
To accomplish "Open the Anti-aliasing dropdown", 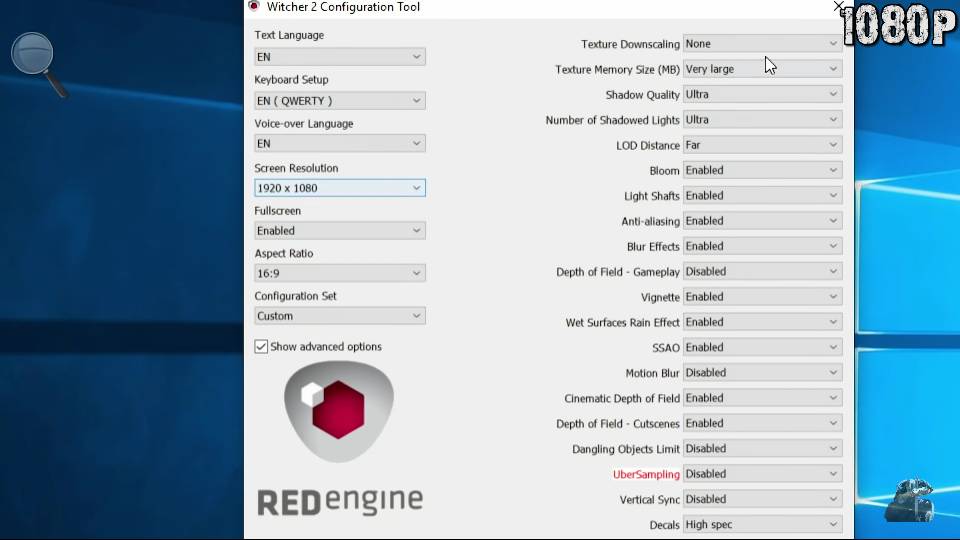I will [x=762, y=221].
